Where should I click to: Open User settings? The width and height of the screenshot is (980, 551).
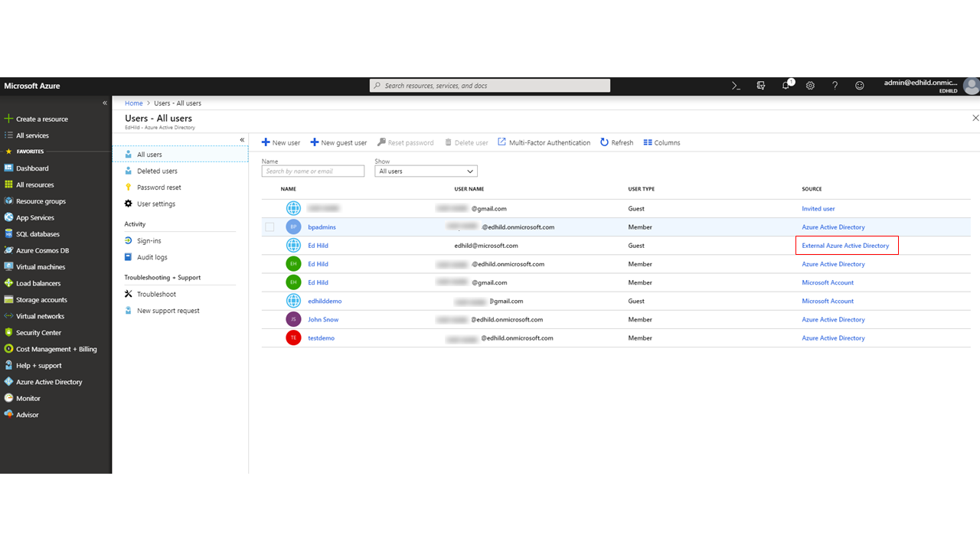coord(155,204)
